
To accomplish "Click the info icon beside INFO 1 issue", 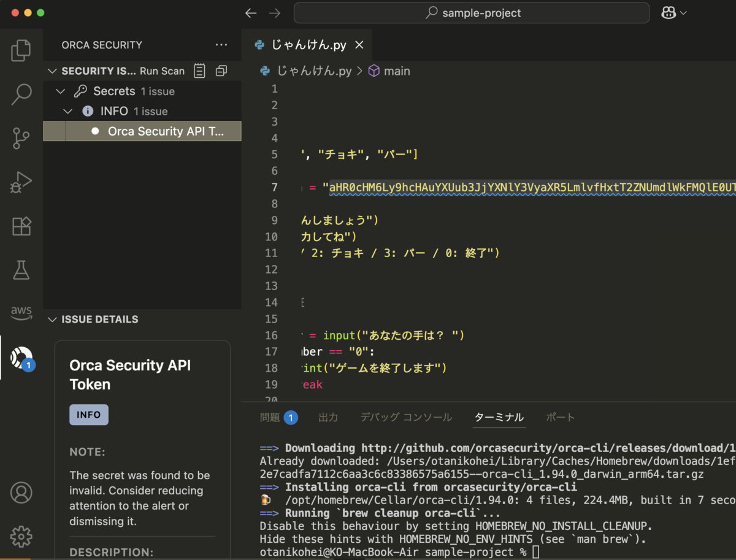I will coord(88,111).
